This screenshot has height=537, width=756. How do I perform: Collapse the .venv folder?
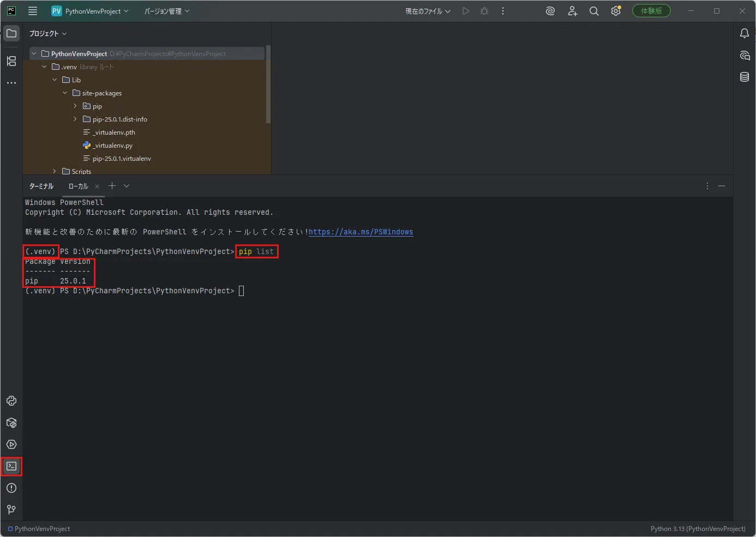[x=44, y=67]
